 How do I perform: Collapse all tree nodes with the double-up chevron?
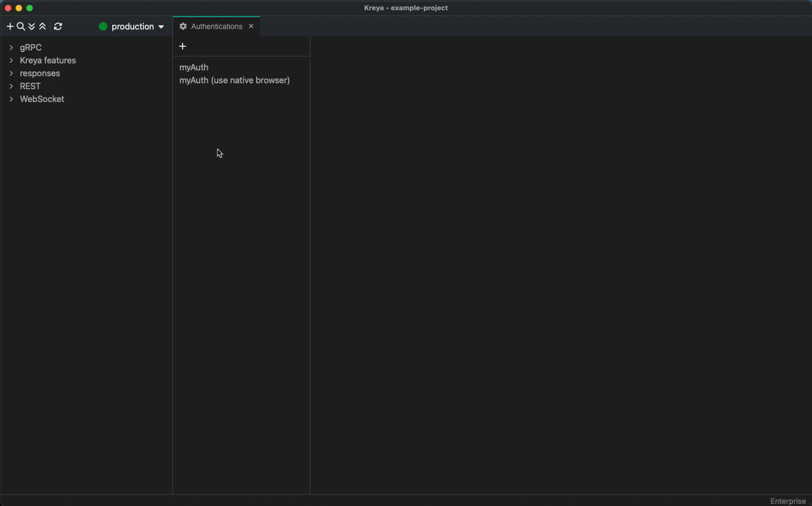[x=42, y=26]
